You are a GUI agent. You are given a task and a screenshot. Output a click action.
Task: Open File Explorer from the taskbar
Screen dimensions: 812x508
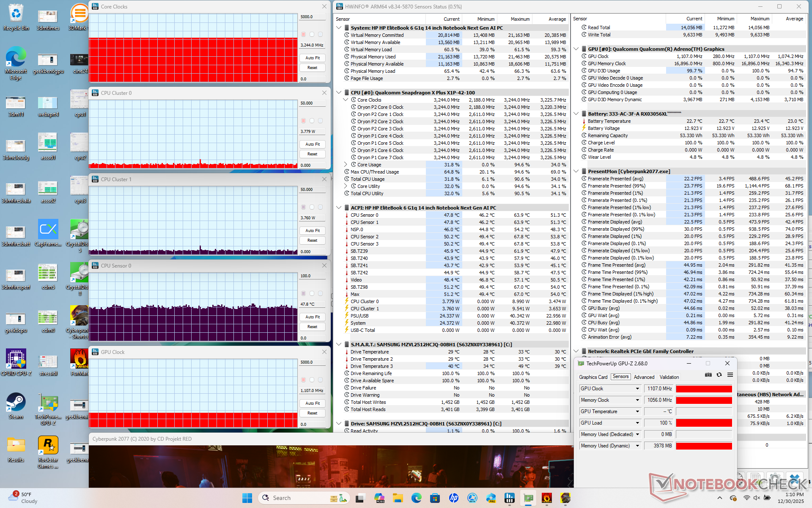[398, 498]
